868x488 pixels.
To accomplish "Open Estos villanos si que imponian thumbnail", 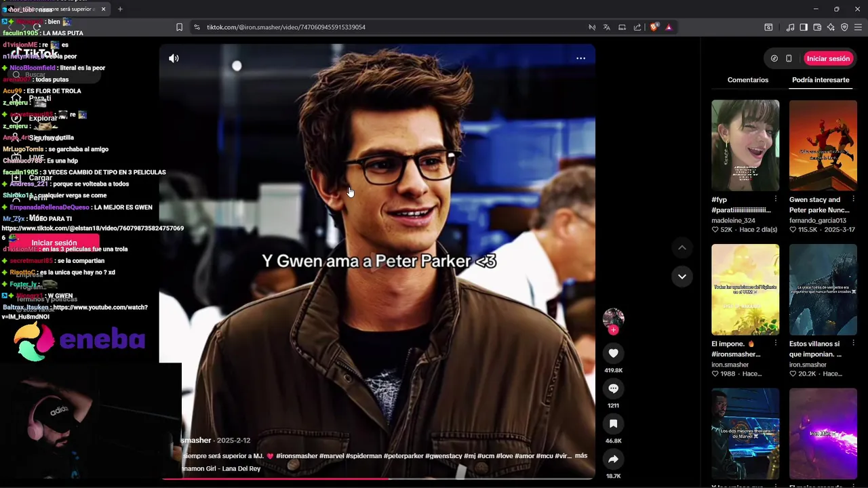I will pos(823,289).
